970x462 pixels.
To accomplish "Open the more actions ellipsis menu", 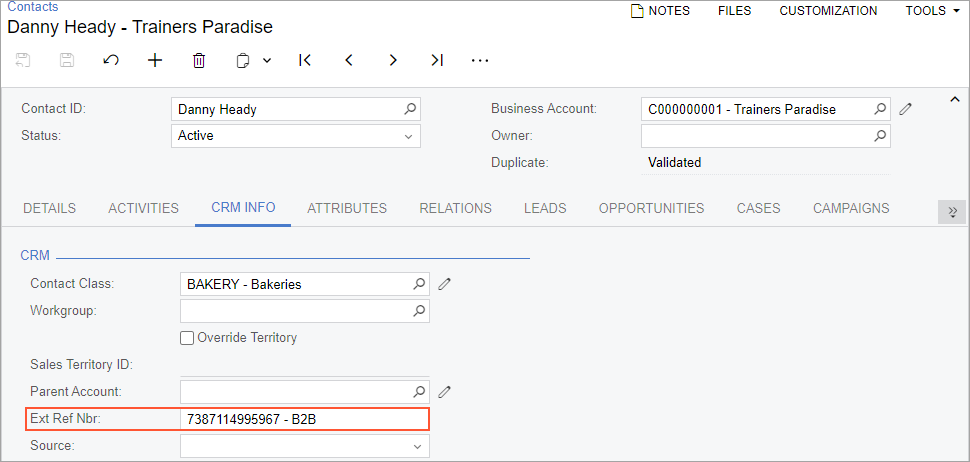I will [x=480, y=60].
